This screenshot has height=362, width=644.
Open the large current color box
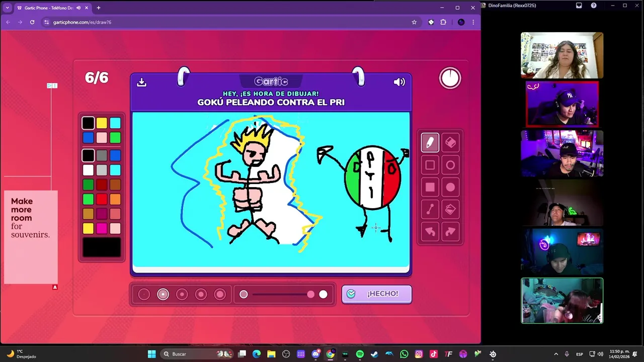click(102, 247)
